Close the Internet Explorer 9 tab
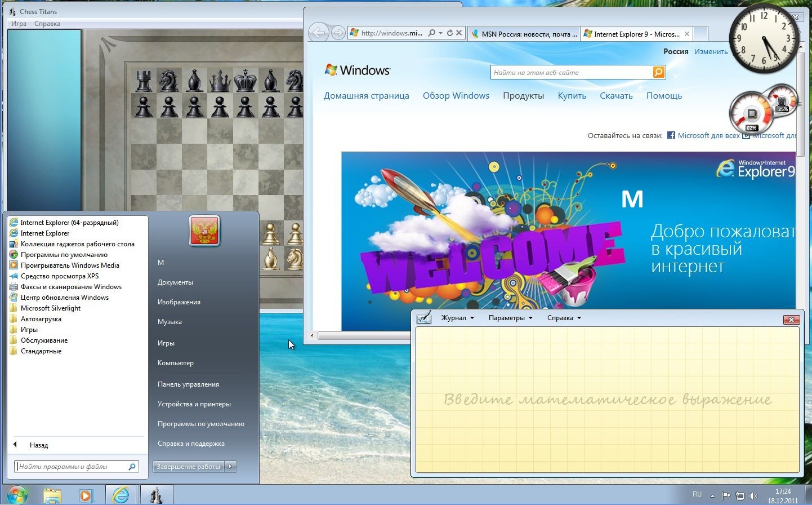Image resolution: width=812 pixels, height=505 pixels. tap(687, 34)
